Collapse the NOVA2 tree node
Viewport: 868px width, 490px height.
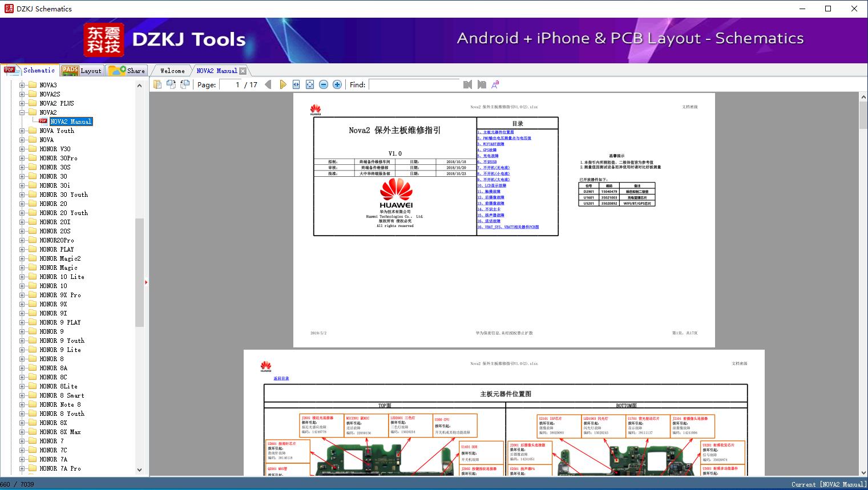(x=22, y=112)
